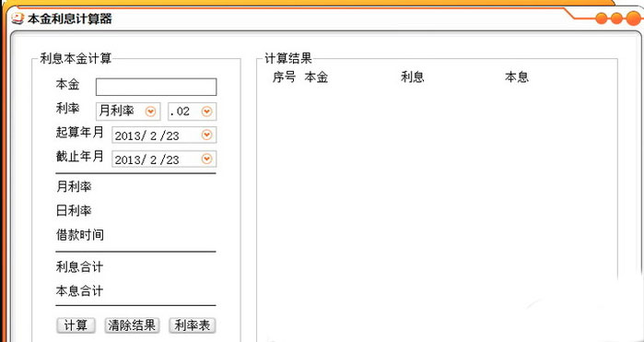Click the 利息合计 label
Screen dimensions: 644x342
click(79, 267)
